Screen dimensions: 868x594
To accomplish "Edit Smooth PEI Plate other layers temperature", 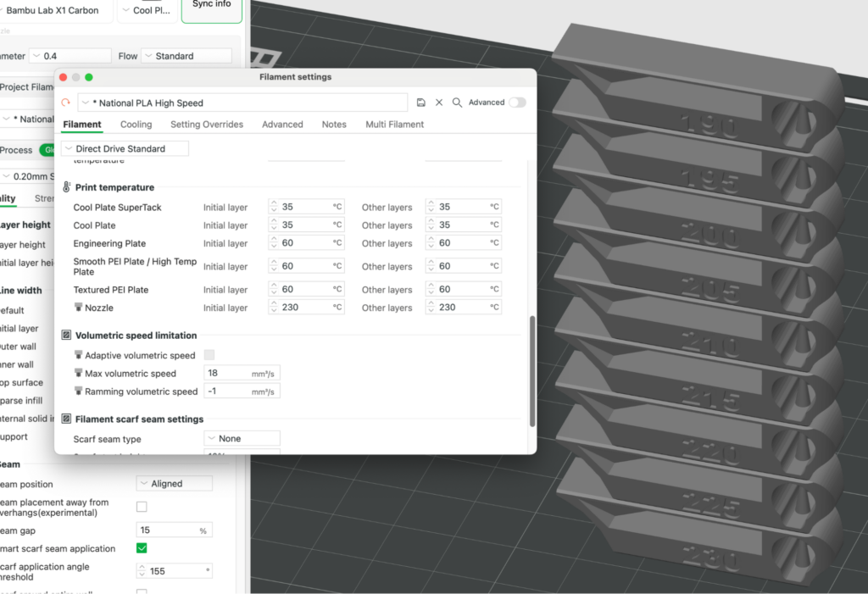I will pyautogui.click(x=464, y=266).
